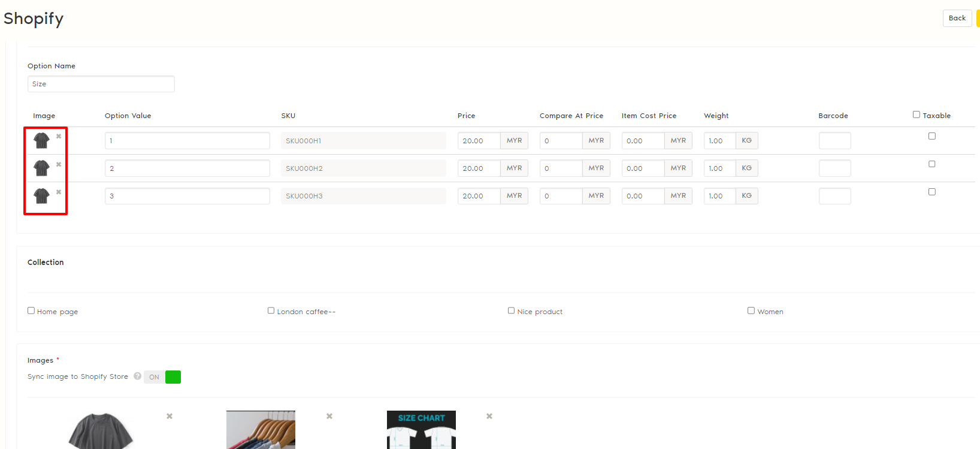The image size is (980, 449).
Task: Check the Nice product collection
Action: click(x=512, y=311)
